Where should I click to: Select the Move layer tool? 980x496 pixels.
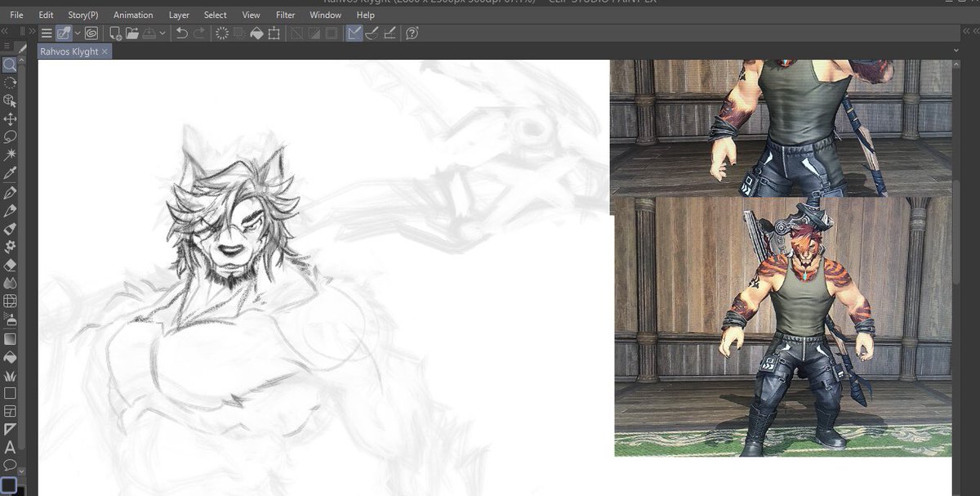[10, 118]
